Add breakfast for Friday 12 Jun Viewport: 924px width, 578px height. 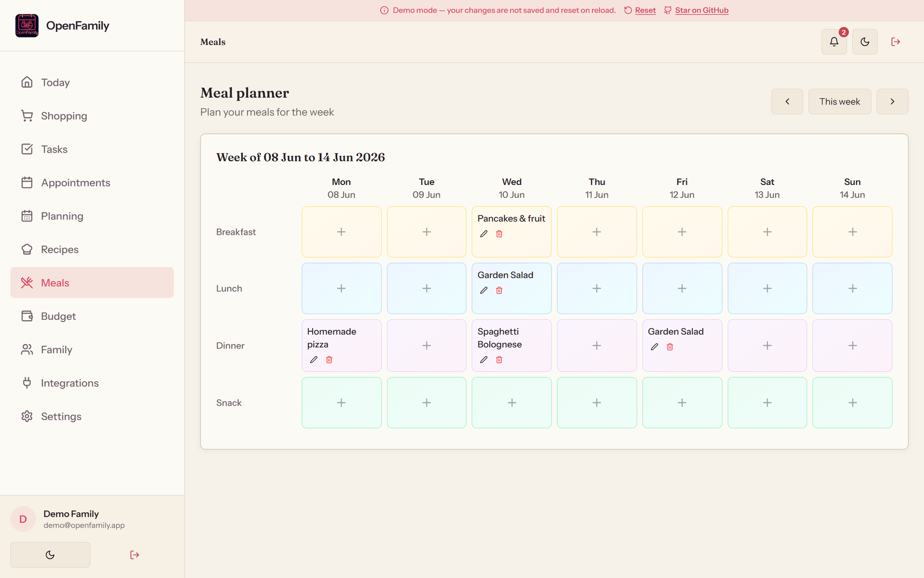pyautogui.click(x=682, y=232)
